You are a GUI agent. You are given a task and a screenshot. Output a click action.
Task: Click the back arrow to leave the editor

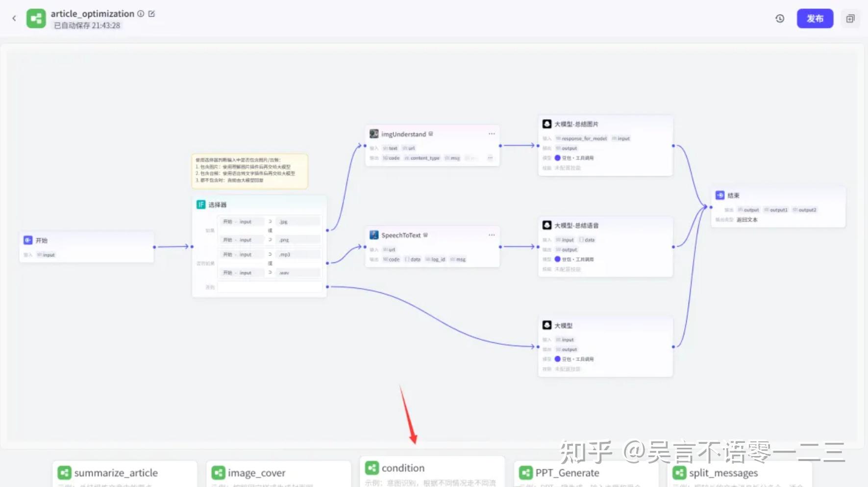pos(14,18)
